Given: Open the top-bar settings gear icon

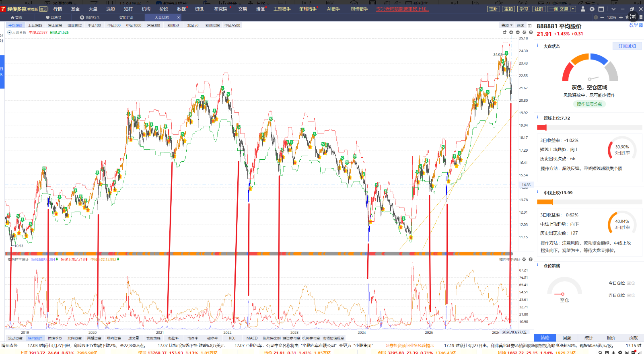Looking at the screenshot, I should 592,9.
